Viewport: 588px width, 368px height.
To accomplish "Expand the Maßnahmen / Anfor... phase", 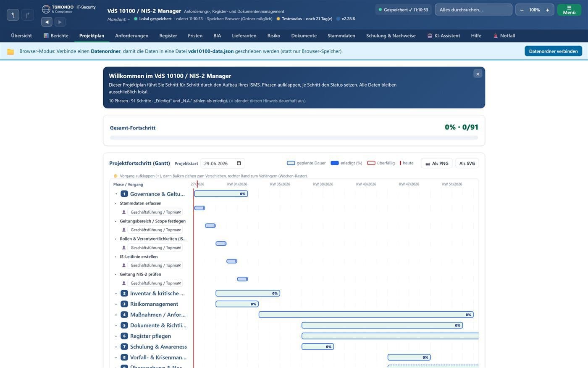I will [116, 315].
